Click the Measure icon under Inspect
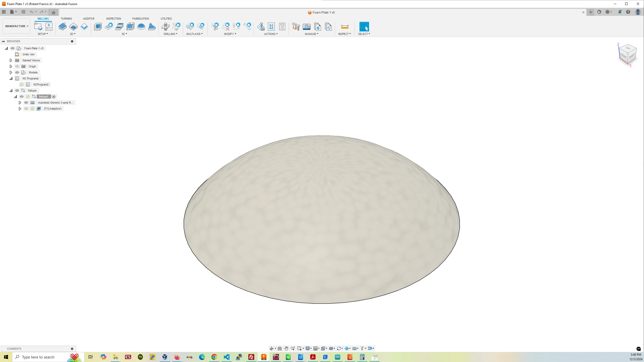644x362 pixels. 345,26
